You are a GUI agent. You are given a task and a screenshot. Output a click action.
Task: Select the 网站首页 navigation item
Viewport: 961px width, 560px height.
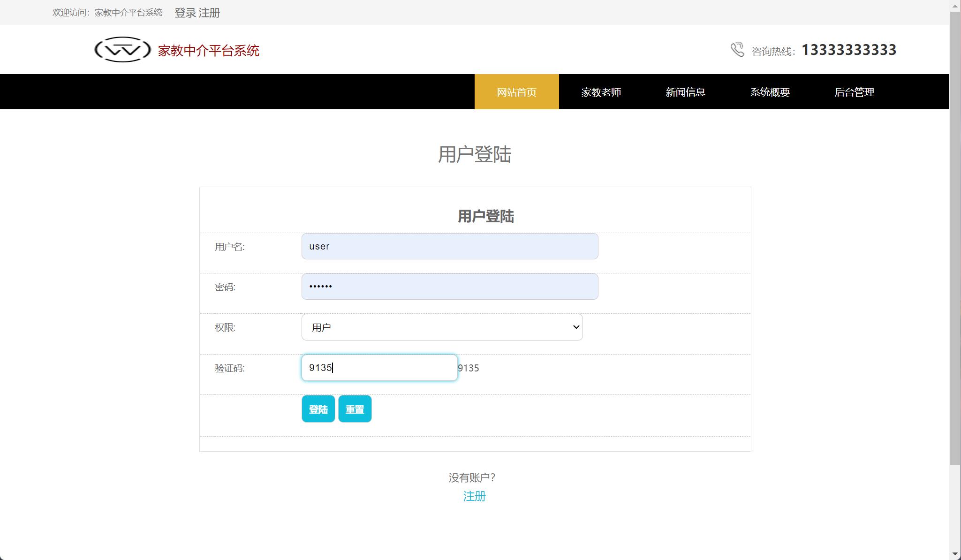pos(516,91)
